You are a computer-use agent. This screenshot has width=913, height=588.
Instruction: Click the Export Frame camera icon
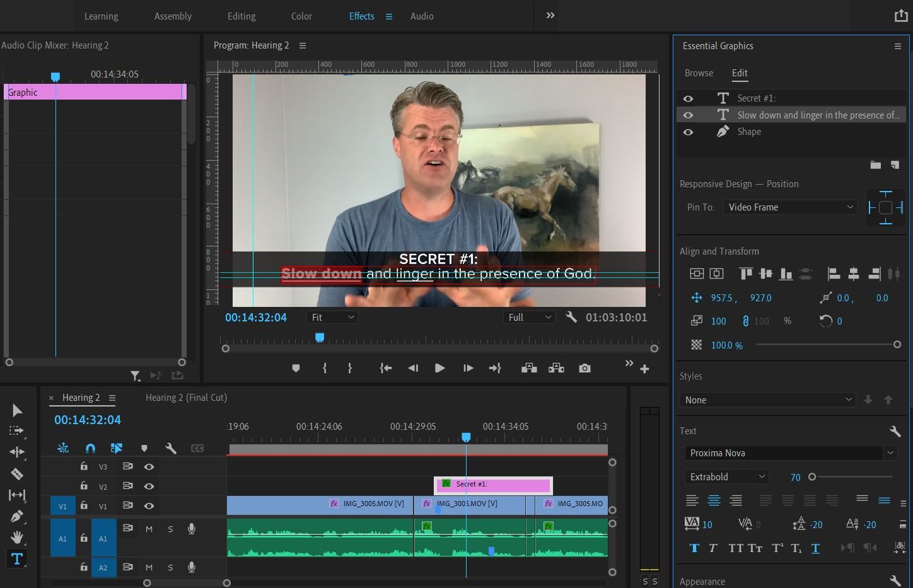point(584,368)
